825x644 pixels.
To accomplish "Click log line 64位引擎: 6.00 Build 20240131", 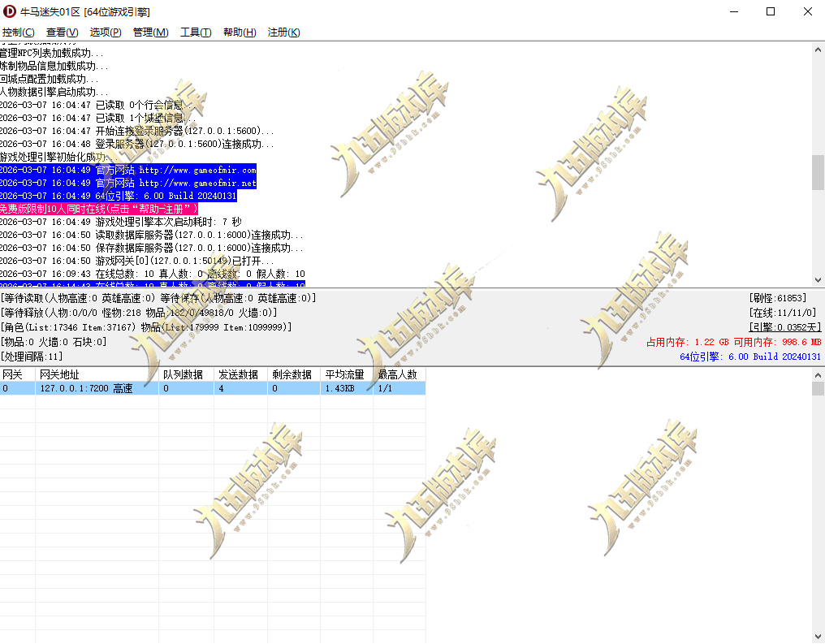I will (119, 196).
